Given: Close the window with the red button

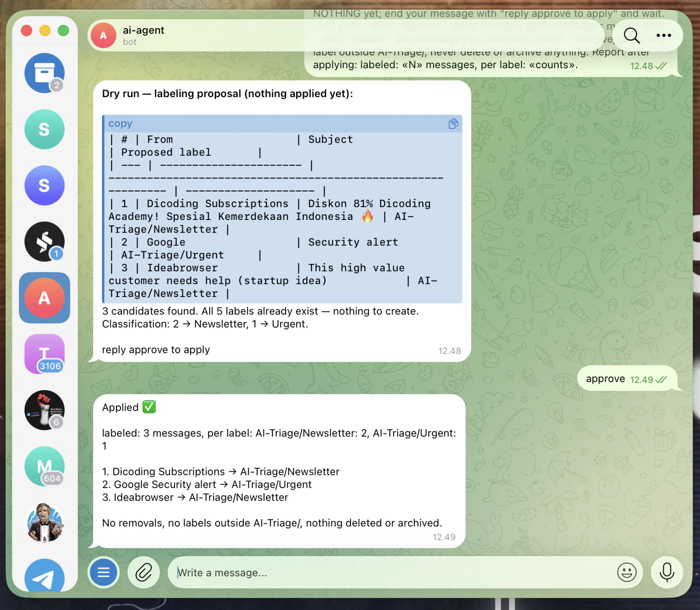Looking at the screenshot, I should coord(27,31).
